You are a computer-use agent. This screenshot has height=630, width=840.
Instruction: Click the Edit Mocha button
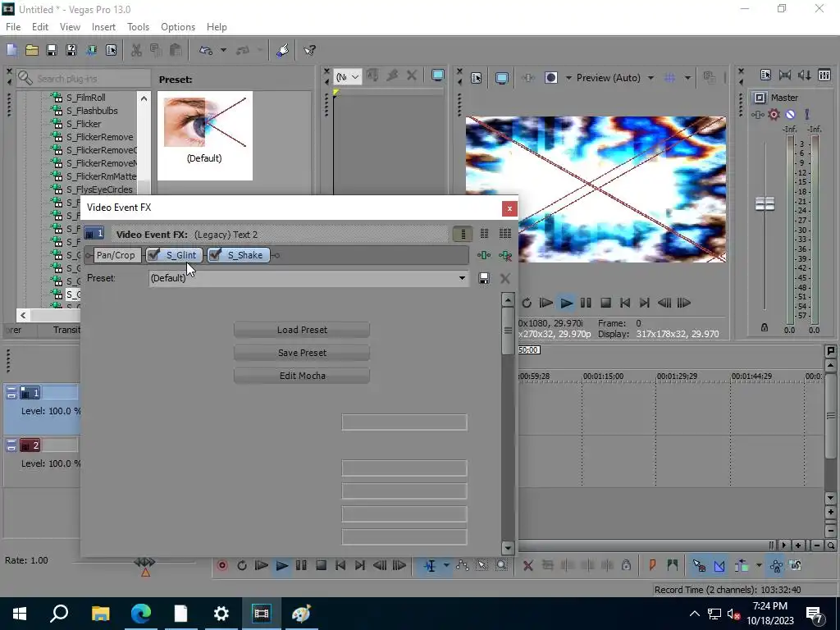pos(302,376)
